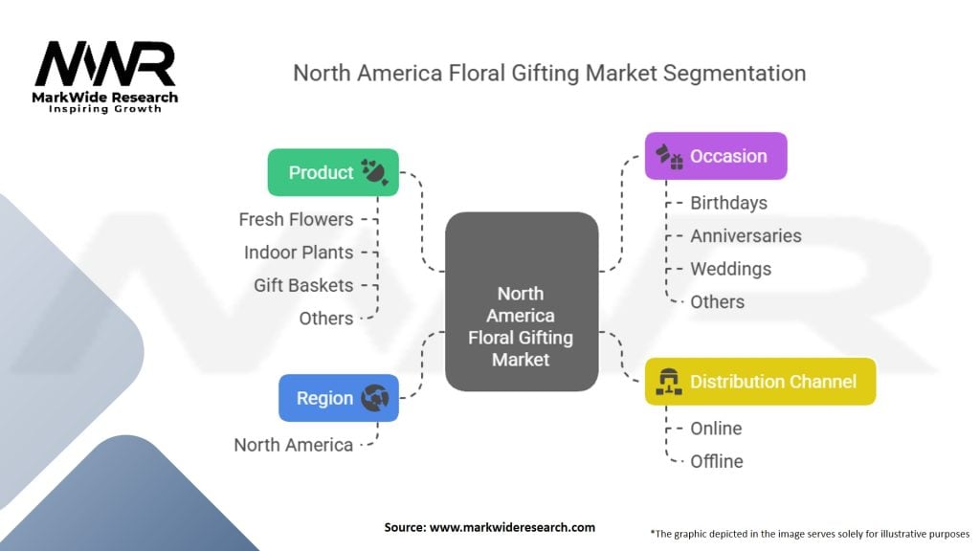This screenshot has width=980, height=551.
Task: Select the purple Occasion label
Action: click(x=716, y=156)
